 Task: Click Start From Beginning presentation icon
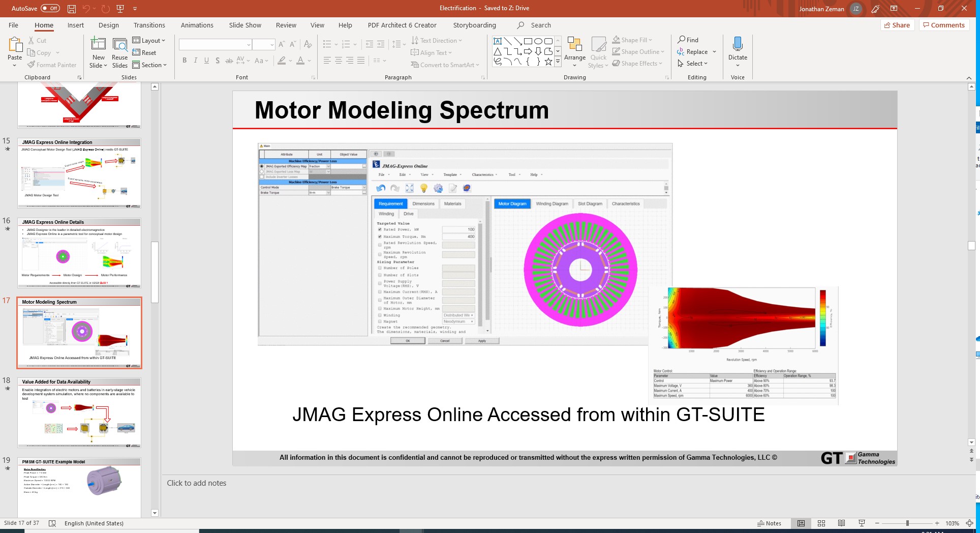[120, 9]
